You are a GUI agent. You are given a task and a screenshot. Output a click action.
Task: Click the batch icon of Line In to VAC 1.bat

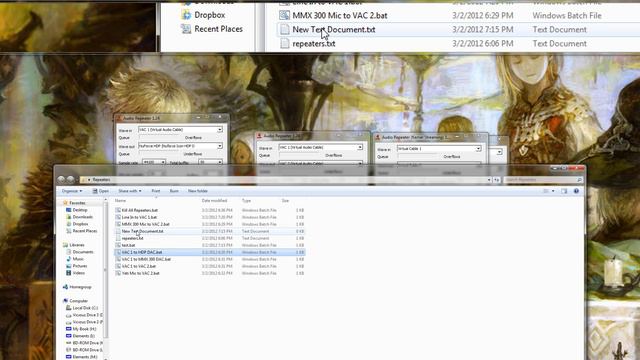[118, 217]
